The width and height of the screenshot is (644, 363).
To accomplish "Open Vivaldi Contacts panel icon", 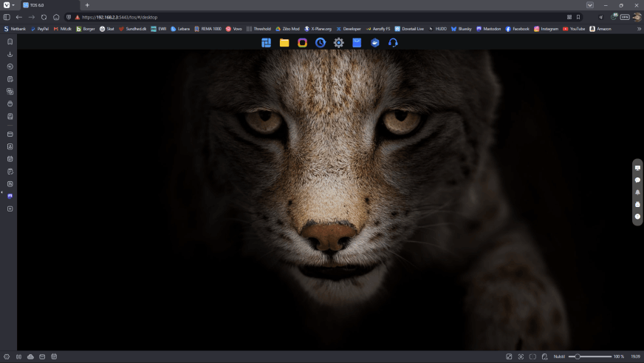I will pos(10,146).
